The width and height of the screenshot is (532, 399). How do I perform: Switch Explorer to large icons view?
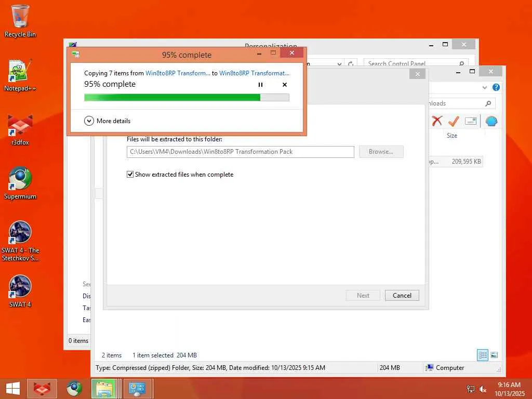click(x=495, y=355)
